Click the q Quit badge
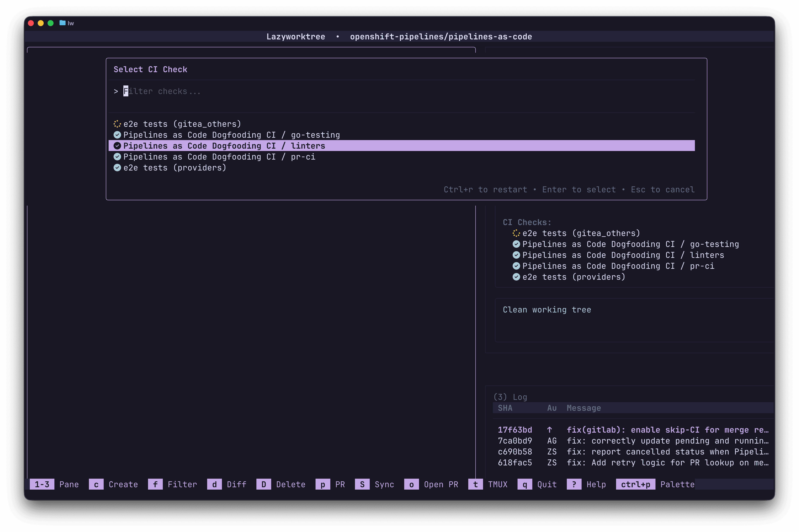The width and height of the screenshot is (799, 532). click(525, 484)
